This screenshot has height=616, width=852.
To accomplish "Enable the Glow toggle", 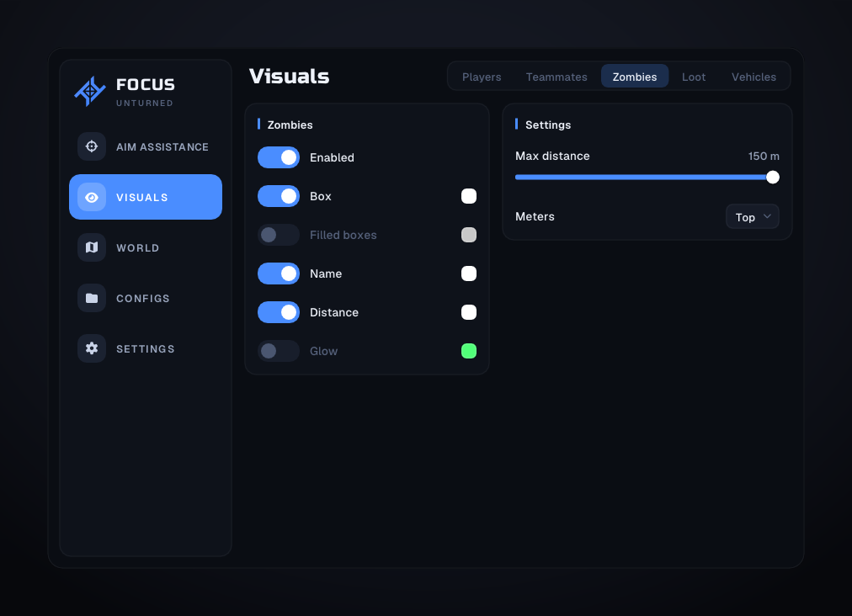I will click(x=279, y=352).
